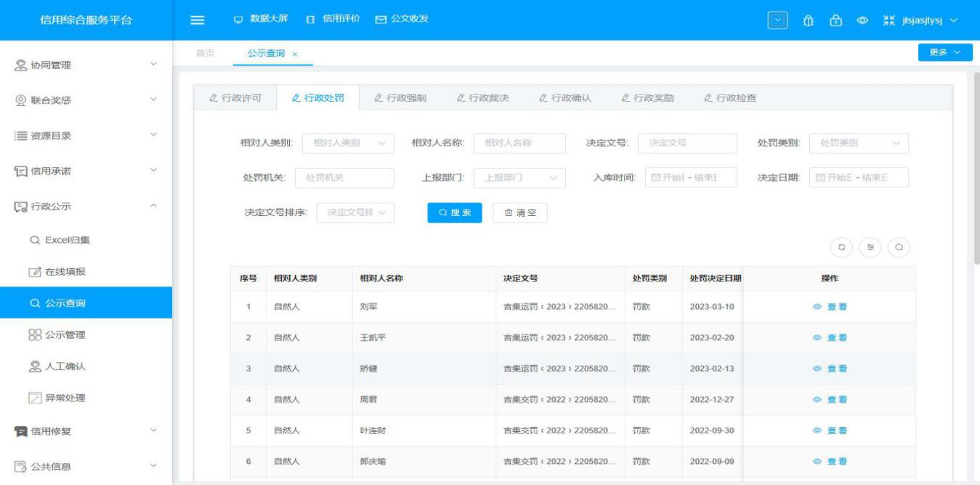Click the lock screen icon
Image resolution: width=980 pixels, height=485 pixels.
[x=835, y=20]
